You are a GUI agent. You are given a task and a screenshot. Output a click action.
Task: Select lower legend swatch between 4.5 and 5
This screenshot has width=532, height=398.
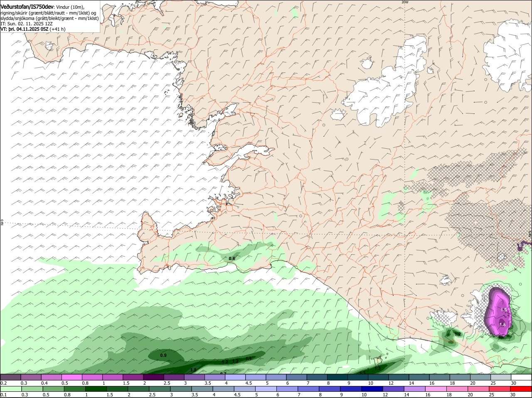pyautogui.click(x=244, y=389)
